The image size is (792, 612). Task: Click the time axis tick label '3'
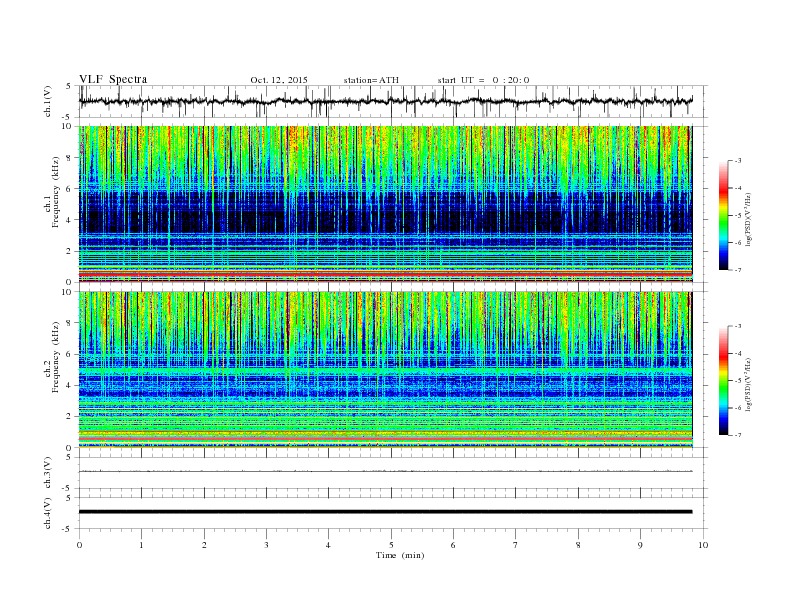pos(266,545)
